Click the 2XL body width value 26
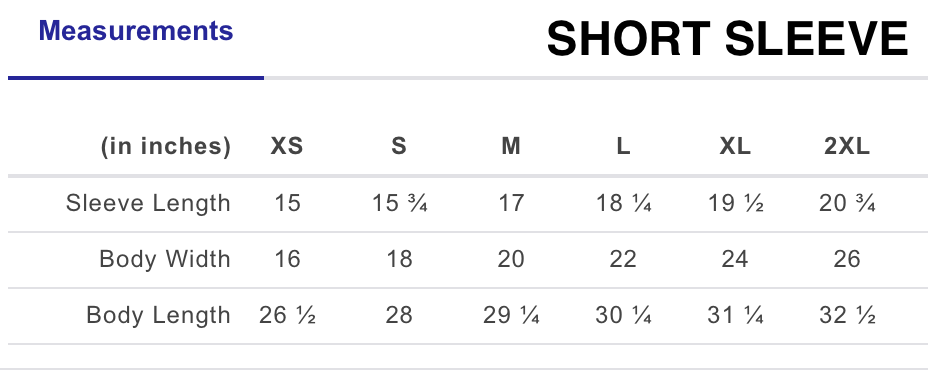Viewport: 928px width, 374px height. [847, 259]
